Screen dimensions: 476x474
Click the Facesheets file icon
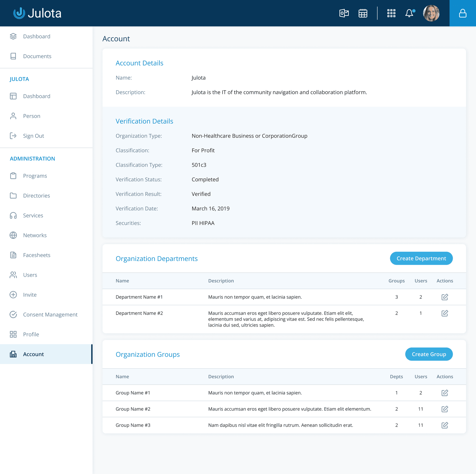tap(13, 255)
